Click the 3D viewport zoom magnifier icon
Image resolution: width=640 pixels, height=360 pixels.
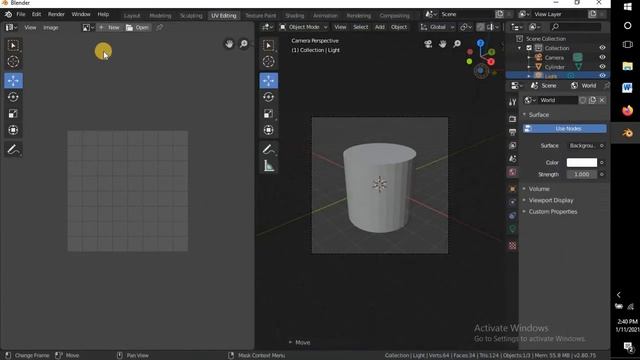click(x=457, y=44)
